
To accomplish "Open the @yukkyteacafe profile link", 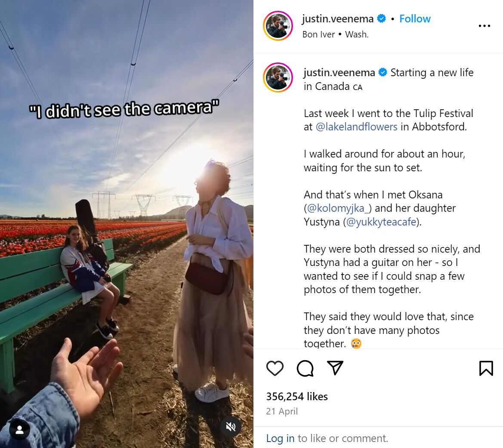I will click(x=381, y=222).
